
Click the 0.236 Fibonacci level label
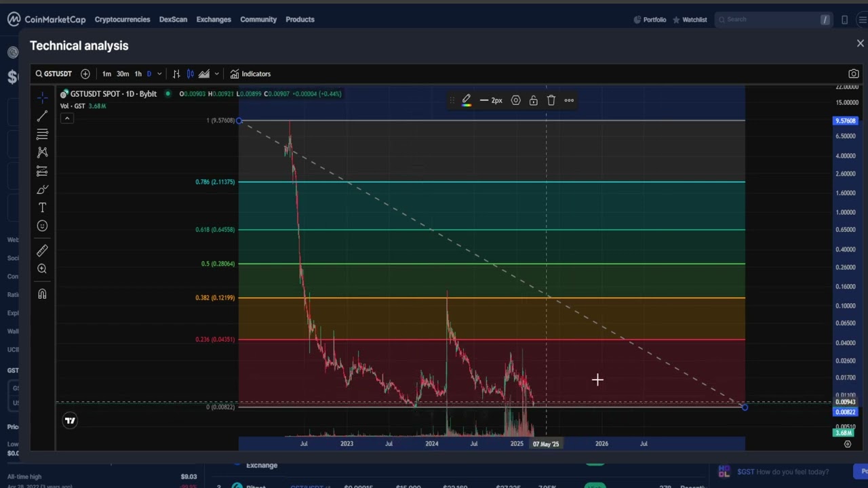coord(215,340)
